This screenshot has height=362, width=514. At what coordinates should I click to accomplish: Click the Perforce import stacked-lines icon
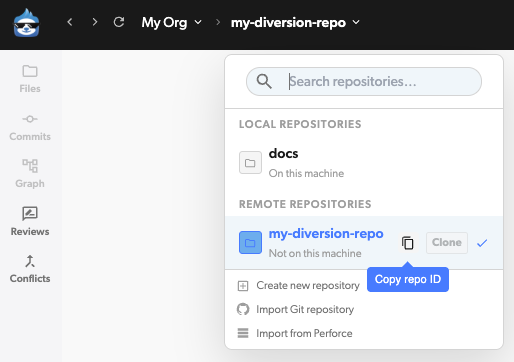243,333
